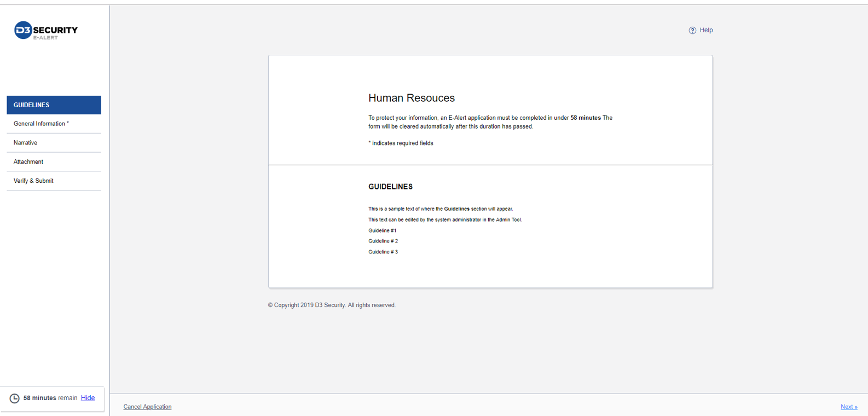Hide the remaining time counter
This screenshot has height=416, width=868.
(x=88, y=398)
